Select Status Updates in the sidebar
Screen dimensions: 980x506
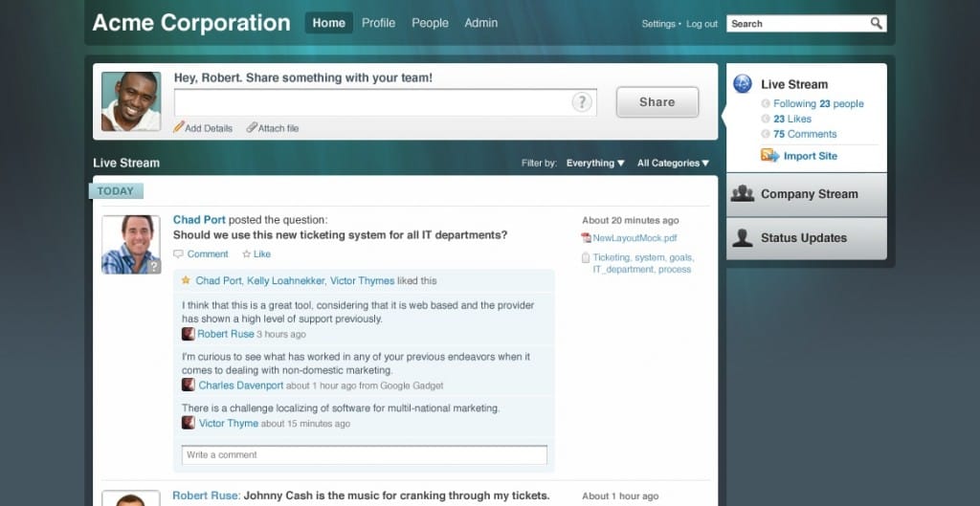(x=806, y=238)
